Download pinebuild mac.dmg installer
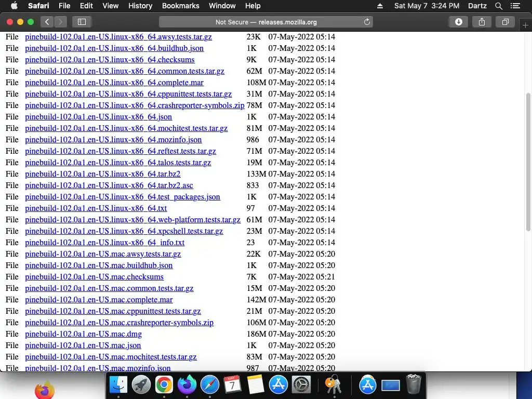The width and height of the screenshot is (532, 399). pos(84,334)
